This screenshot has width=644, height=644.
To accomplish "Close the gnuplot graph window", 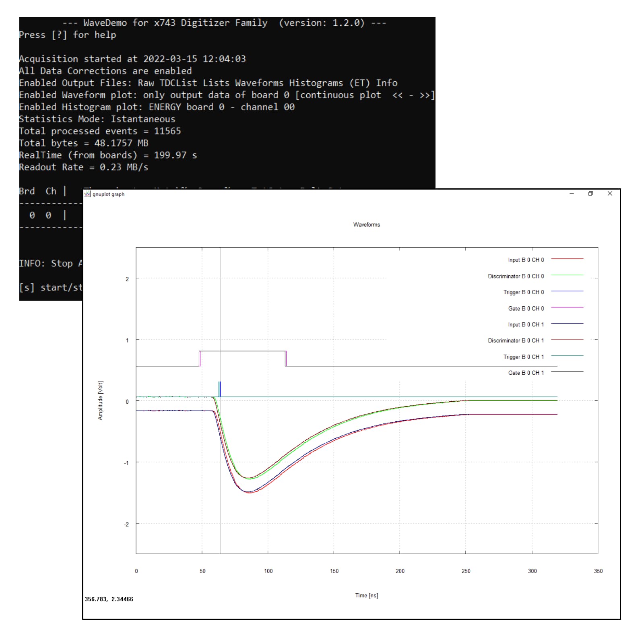I will click(610, 194).
